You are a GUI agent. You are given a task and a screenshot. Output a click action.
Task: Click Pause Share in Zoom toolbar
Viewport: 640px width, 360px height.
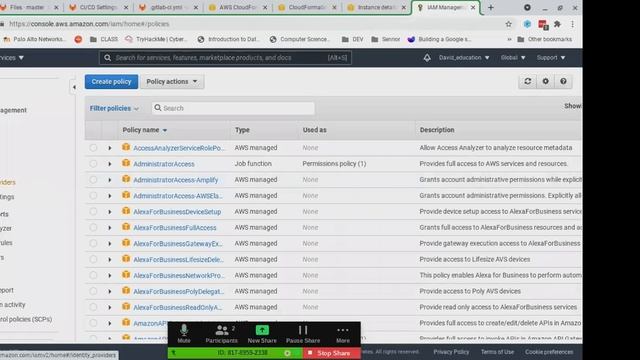[x=303, y=333]
